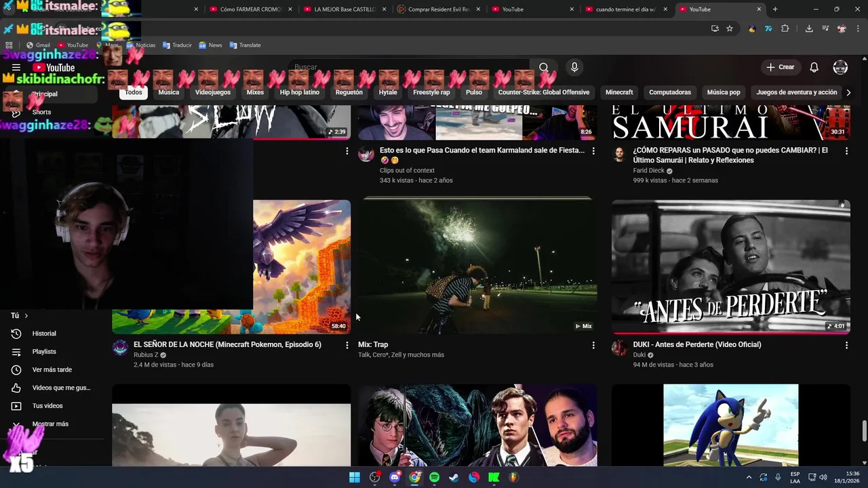Show hidden system tray icons
The height and width of the screenshot is (488, 868).
pos(749,477)
